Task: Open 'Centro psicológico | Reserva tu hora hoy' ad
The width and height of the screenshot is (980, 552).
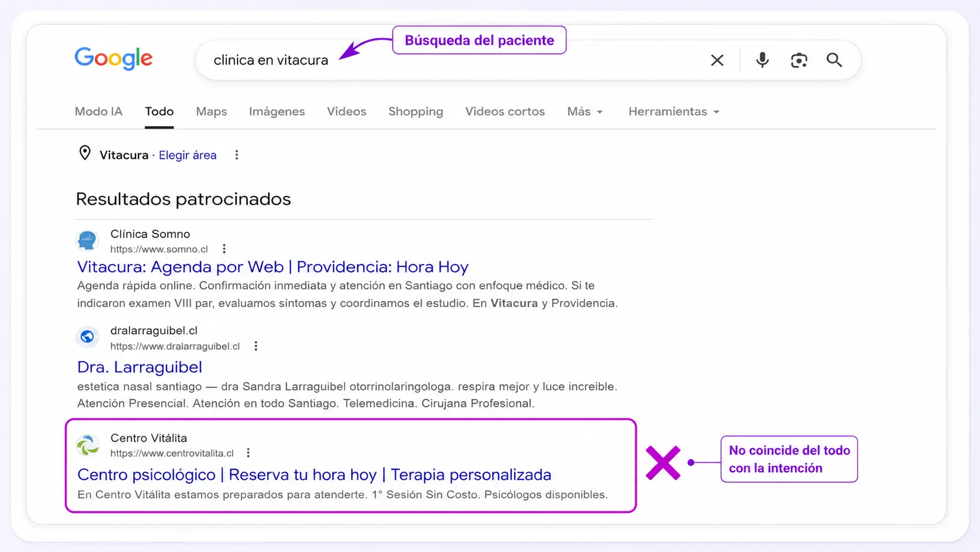Action: pos(314,475)
